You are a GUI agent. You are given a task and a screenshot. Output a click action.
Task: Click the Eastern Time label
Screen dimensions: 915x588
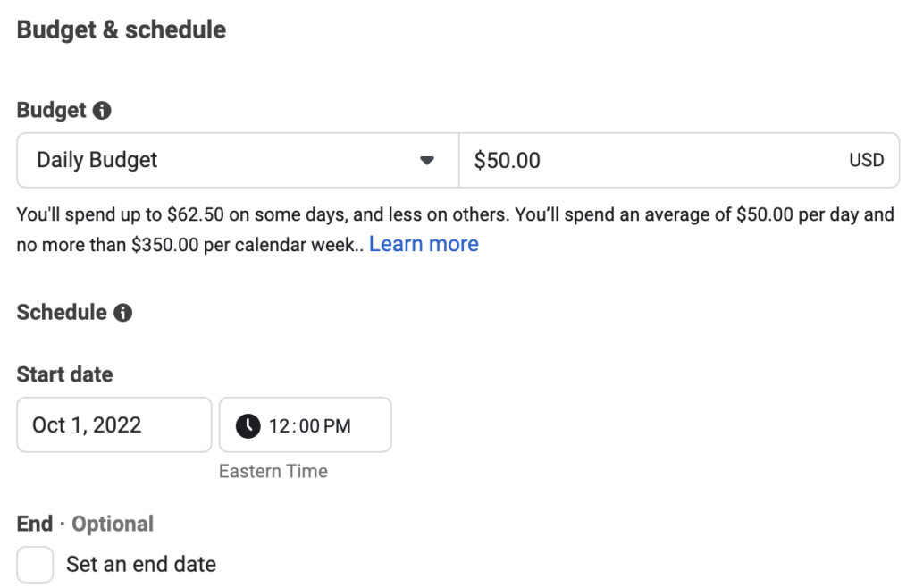(x=273, y=471)
